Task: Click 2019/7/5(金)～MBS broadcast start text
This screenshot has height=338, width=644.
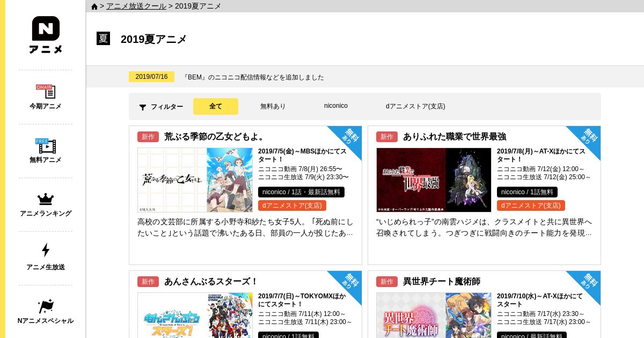Action: (303, 155)
